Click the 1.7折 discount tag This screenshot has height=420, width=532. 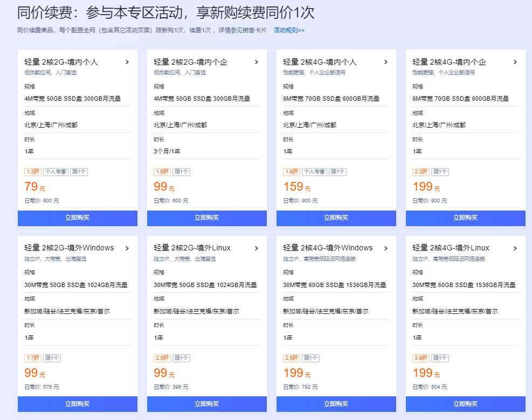(x=33, y=358)
